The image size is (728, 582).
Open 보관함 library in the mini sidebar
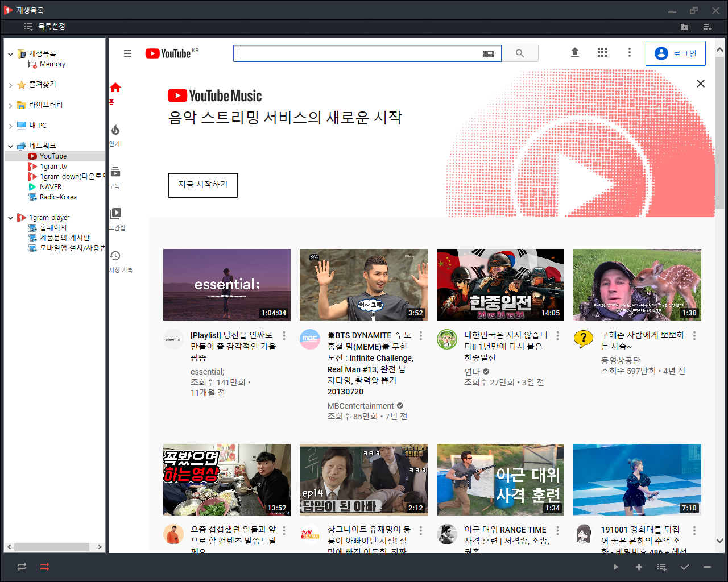pos(117,219)
